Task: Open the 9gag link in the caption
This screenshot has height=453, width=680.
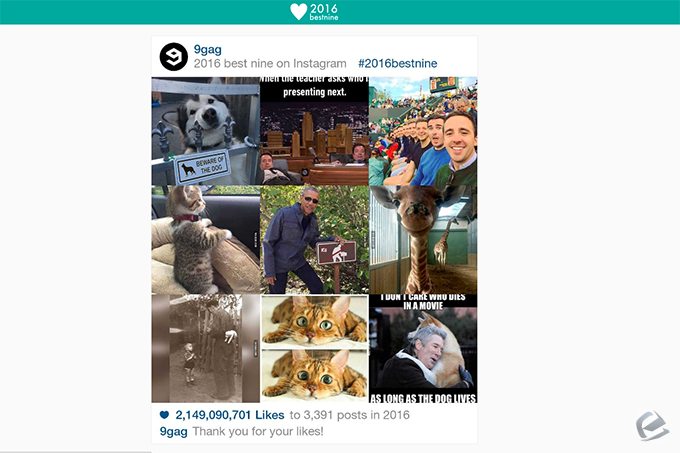Action: pyautogui.click(x=173, y=432)
